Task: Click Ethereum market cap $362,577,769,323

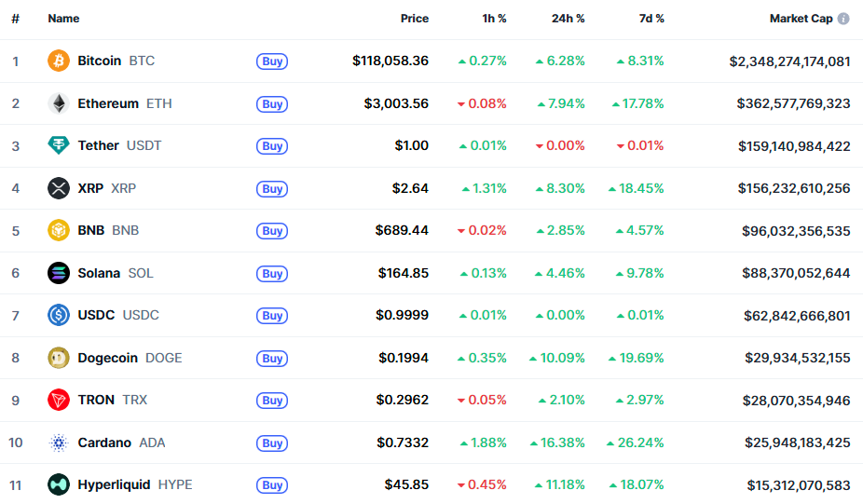Action: (x=794, y=103)
